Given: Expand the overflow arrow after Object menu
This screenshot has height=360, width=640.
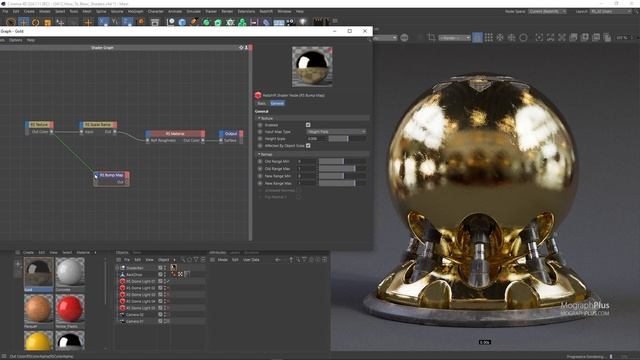Looking at the screenshot, I should pyautogui.click(x=174, y=260).
